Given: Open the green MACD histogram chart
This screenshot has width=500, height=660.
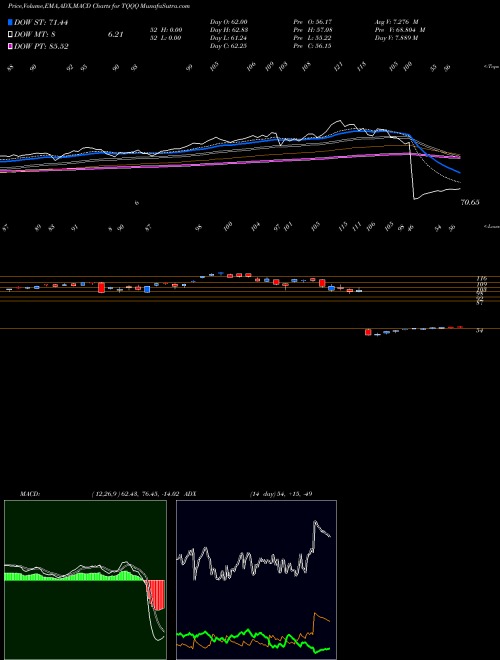Looking at the screenshot, I should click(85, 580).
